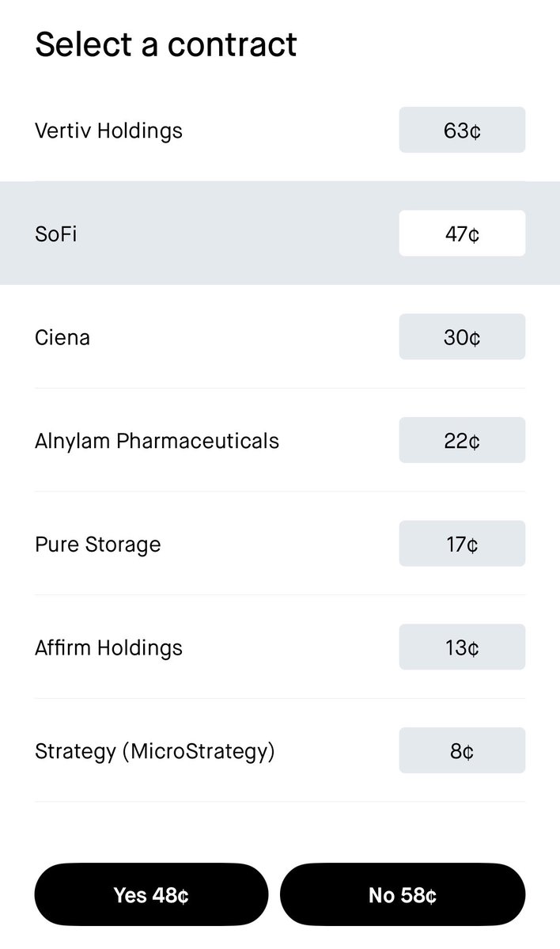560x949 pixels.
Task: Tap the 13¢ Affirm Holdings price
Action: pyautogui.click(x=462, y=647)
